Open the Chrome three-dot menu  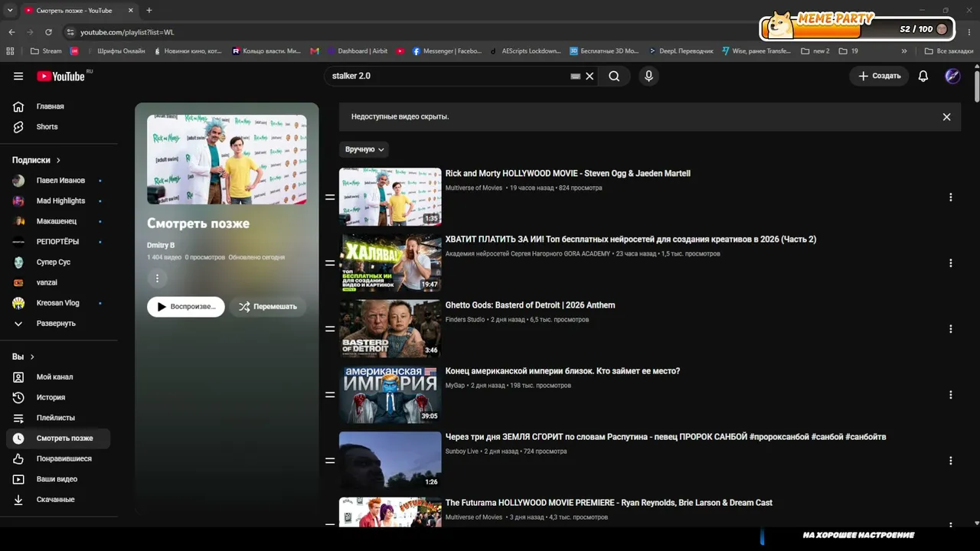click(x=971, y=32)
